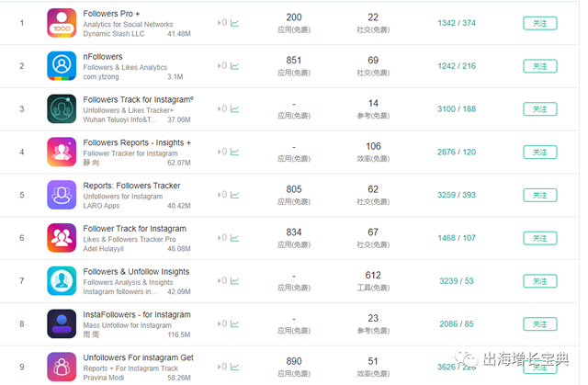Select Reports: Followers Tracker app icon
The width and height of the screenshot is (588, 385).
tap(62, 195)
